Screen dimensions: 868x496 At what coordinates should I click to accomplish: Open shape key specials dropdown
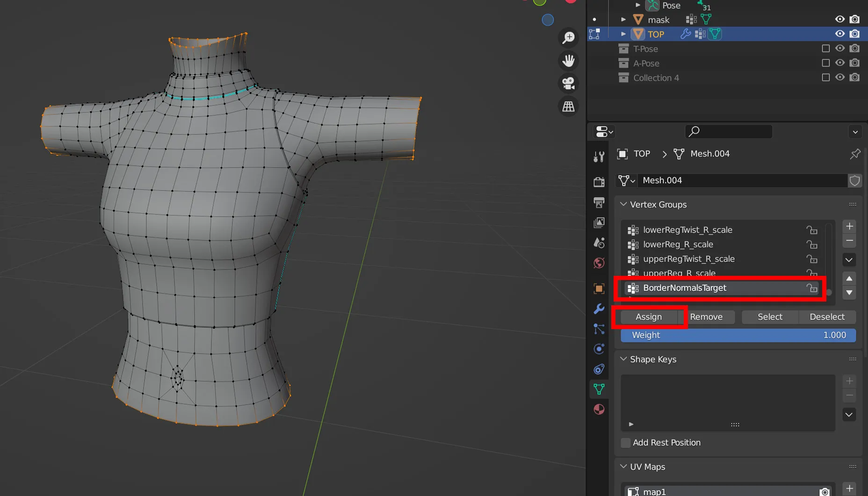click(x=849, y=415)
